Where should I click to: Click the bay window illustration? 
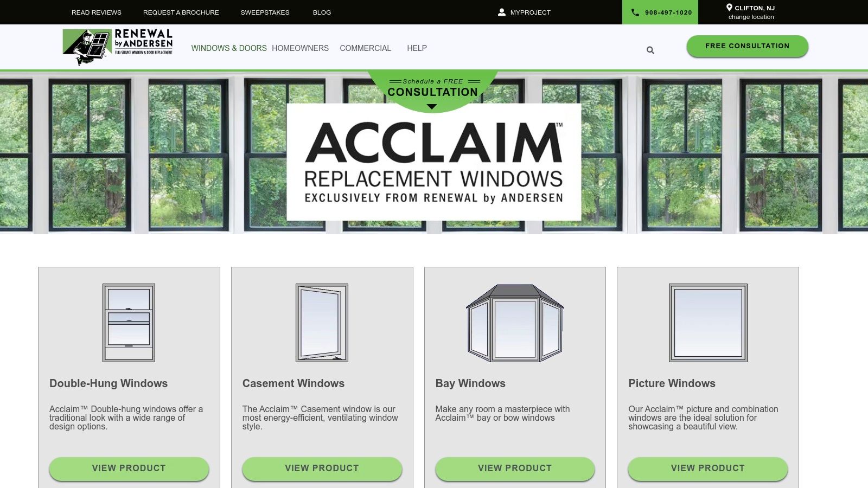click(515, 323)
